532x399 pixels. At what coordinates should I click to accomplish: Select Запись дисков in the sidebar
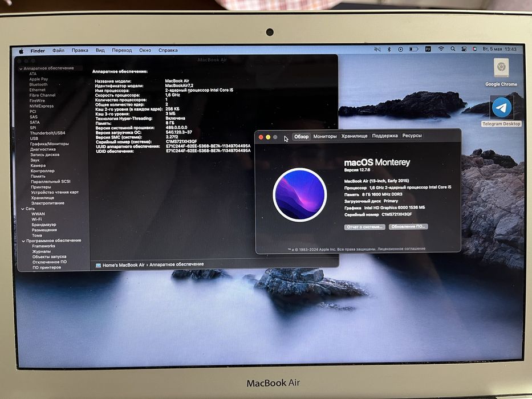coord(45,154)
